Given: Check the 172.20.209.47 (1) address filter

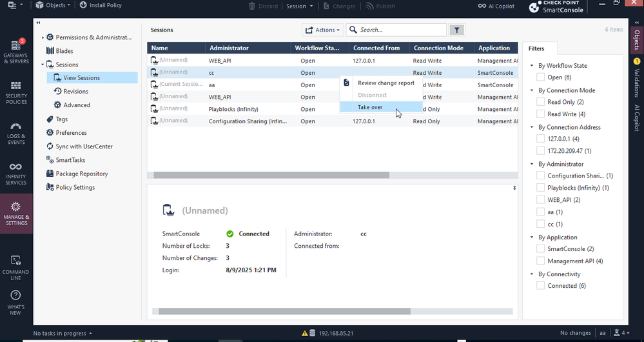Looking at the screenshot, I should tap(540, 151).
